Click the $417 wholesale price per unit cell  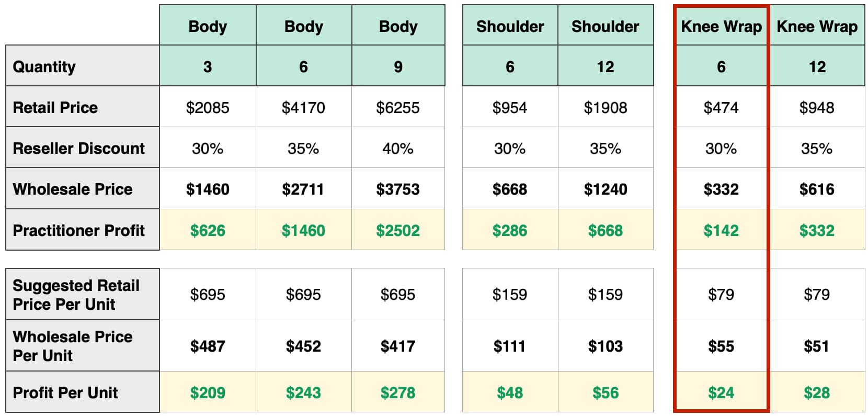[x=398, y=346]
